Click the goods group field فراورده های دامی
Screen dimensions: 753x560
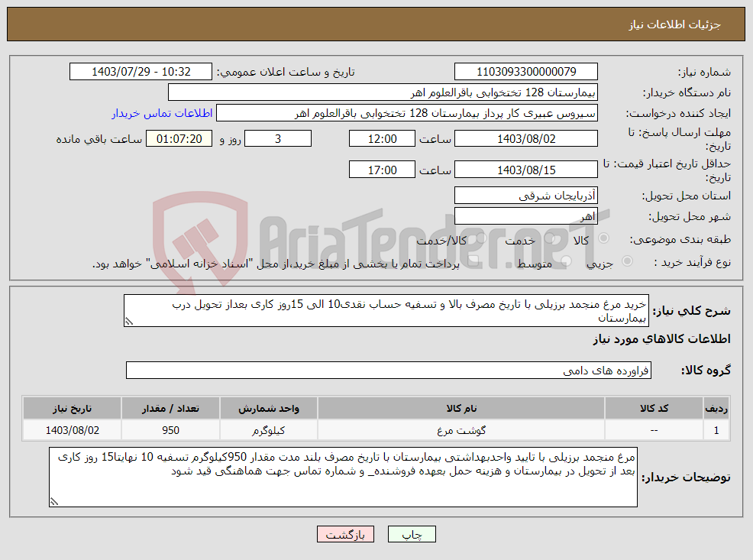click(x=389, y=371)
